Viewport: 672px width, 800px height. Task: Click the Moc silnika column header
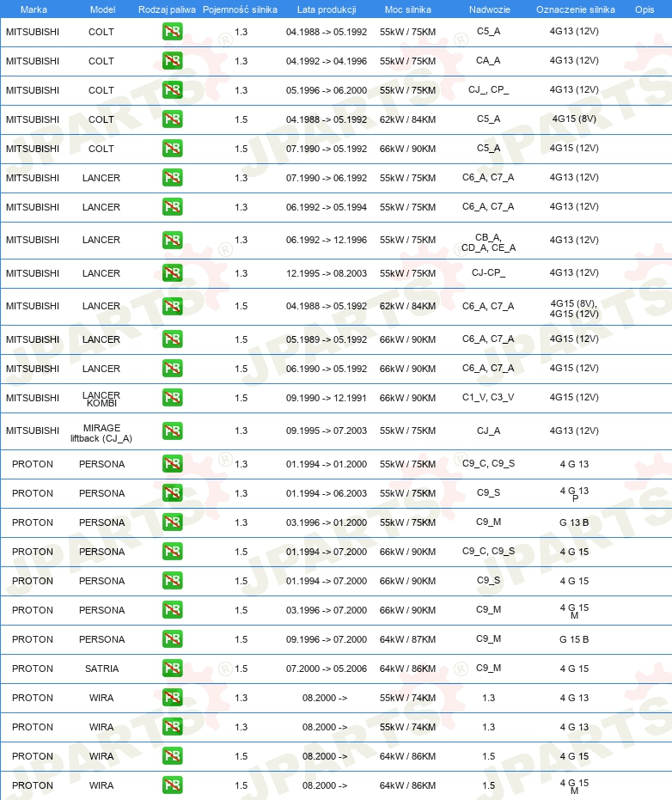(x=407, y=9)
